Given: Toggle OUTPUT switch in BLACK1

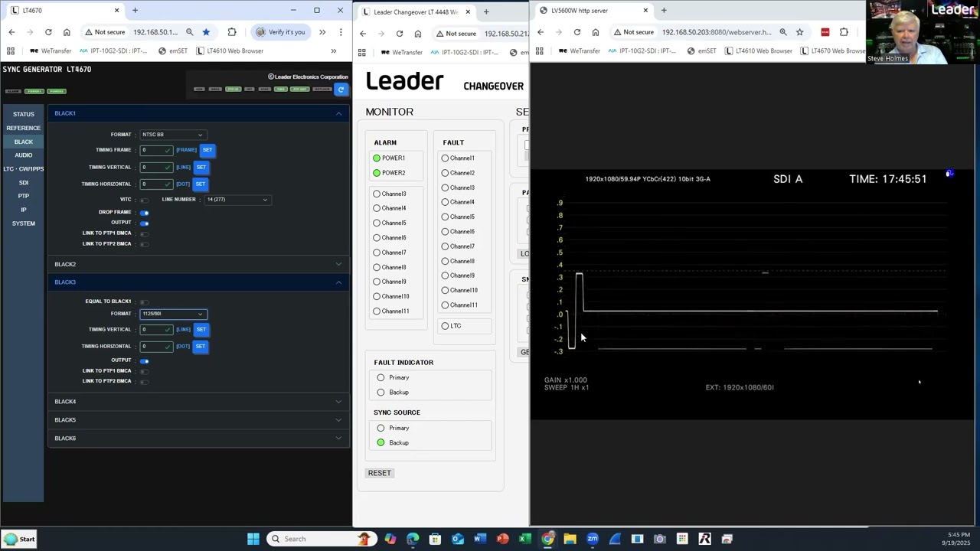Looking at the screenshot, I should [144, 223].
